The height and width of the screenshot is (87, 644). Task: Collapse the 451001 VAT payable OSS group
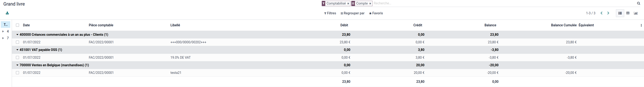pyautogui.click(x=17, y=50)
